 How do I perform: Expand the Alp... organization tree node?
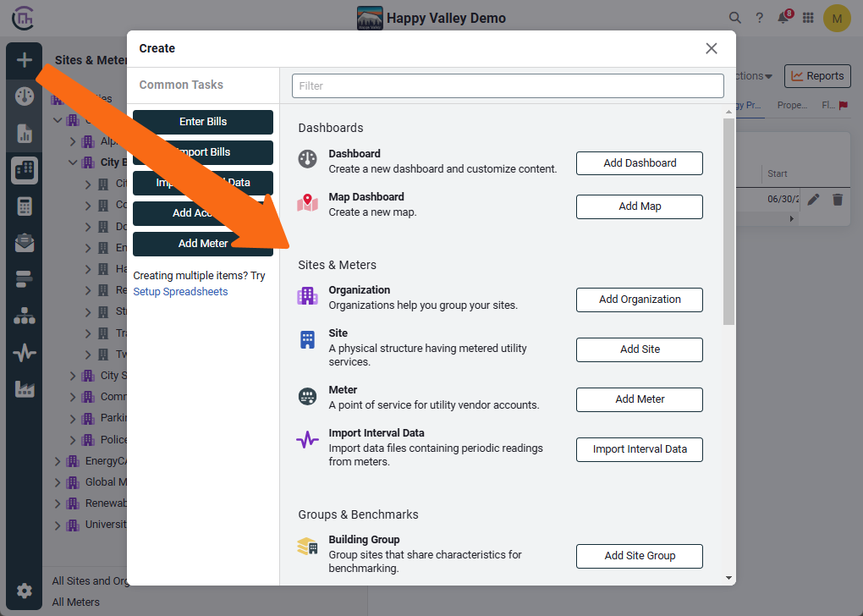[x=73, y=141]
